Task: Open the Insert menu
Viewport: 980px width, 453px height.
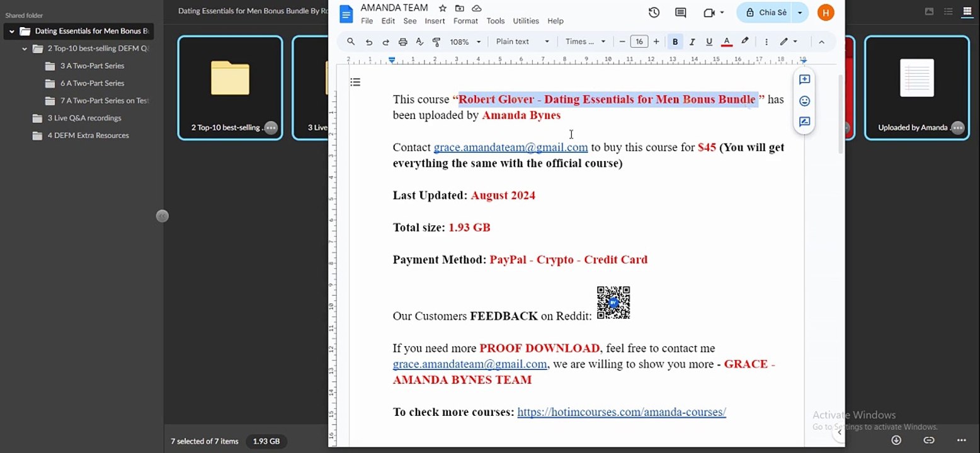Action: point(435,21)
